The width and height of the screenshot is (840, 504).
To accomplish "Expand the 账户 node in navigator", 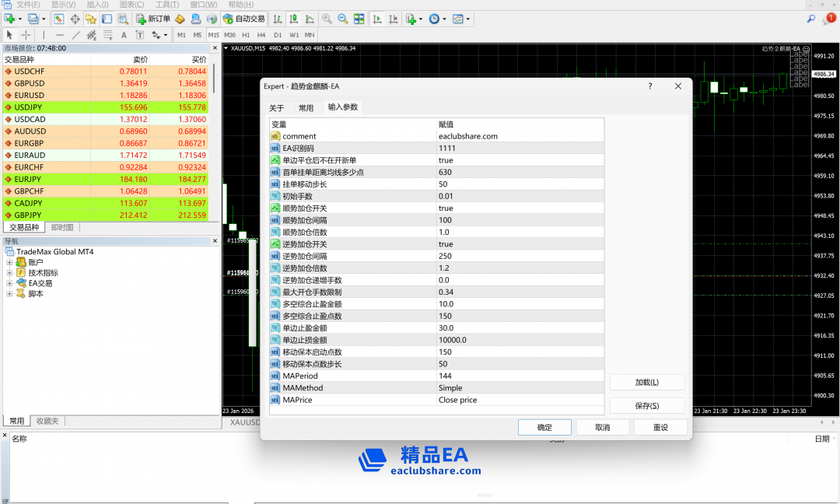I will [x=10, y=263].
